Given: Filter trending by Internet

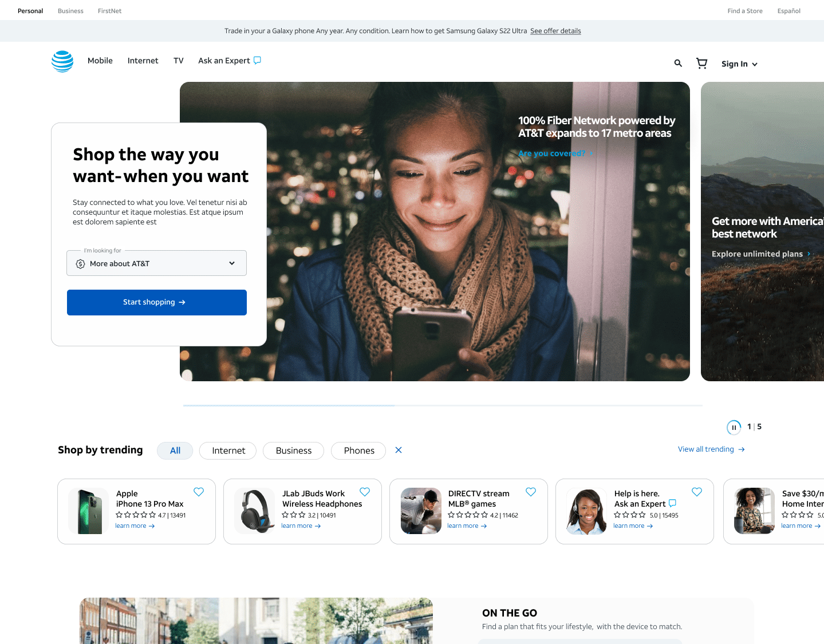Looking at the screenshot, I should [x=228, y=451].
